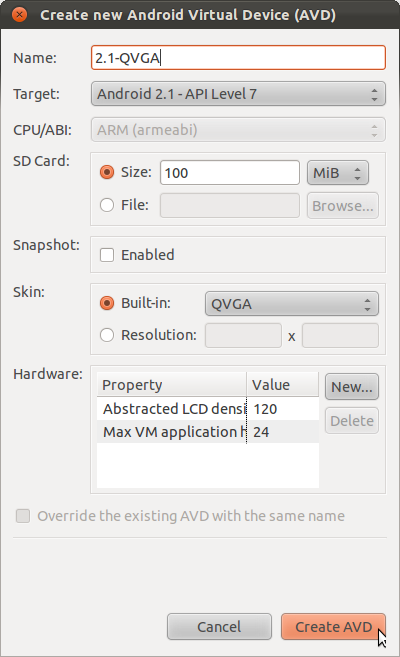Expand the QVGA built-in skin dropdown
Screen dimensions: 400x657
click(292, 304)
